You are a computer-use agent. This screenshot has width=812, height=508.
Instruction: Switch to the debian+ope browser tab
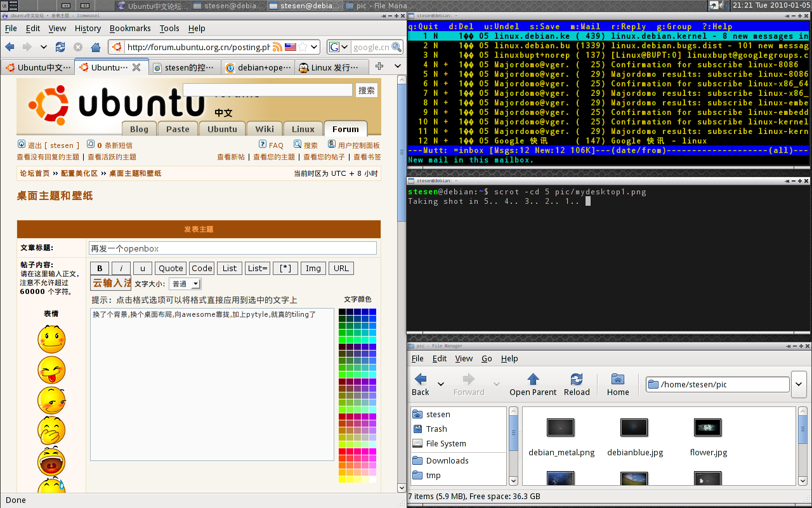click(x=258, y=67)
